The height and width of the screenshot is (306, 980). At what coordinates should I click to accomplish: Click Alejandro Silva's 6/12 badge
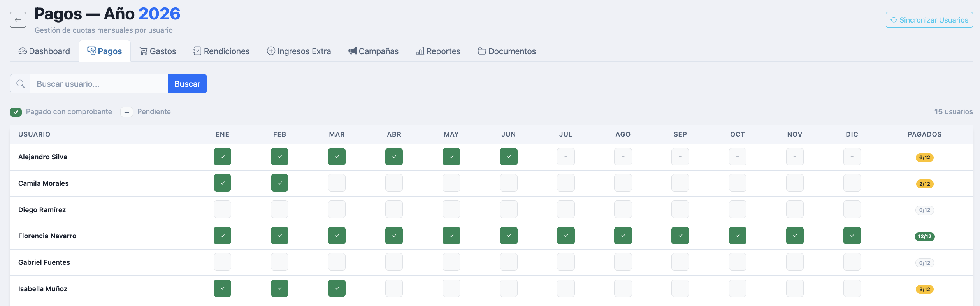coord(925,157)
